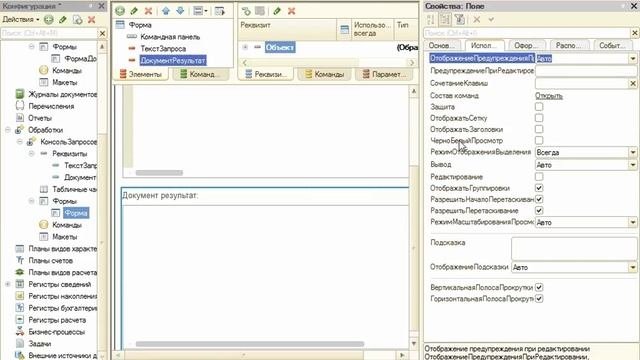Screen dimensions: 640x360
Task: Expand the Регистры сведений tree node
Action: [8, 284]
